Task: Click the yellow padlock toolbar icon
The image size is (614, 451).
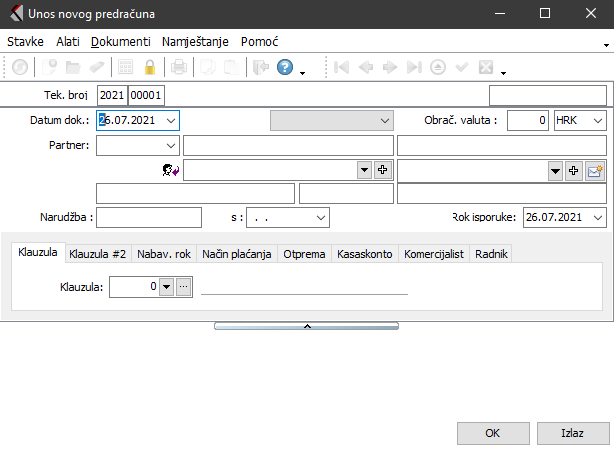Action: tap(150, 68)
